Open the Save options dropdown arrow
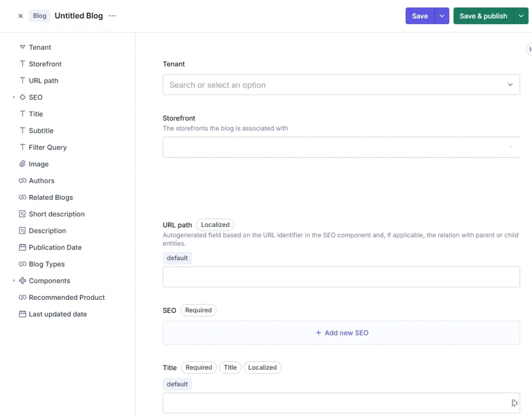 pos(442,16)
